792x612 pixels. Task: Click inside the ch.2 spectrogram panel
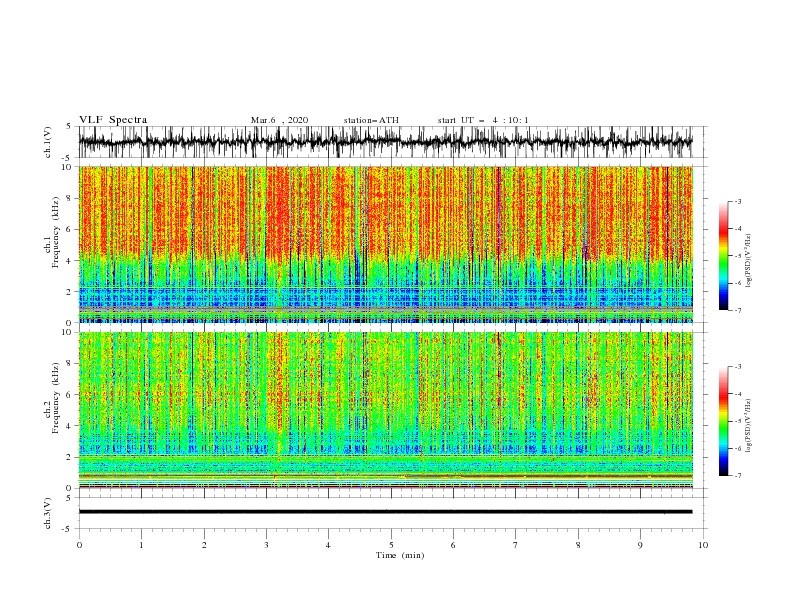[385, 410]
